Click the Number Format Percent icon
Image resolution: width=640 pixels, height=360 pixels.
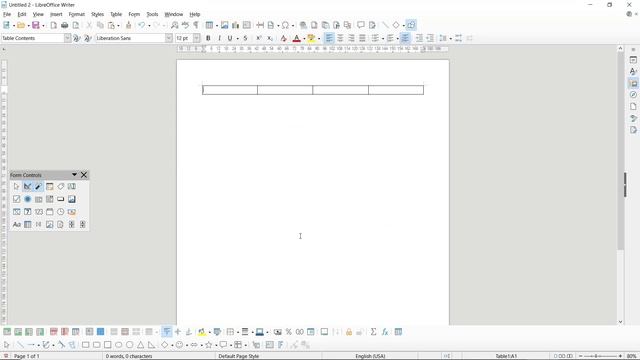(x=289, y=332)
